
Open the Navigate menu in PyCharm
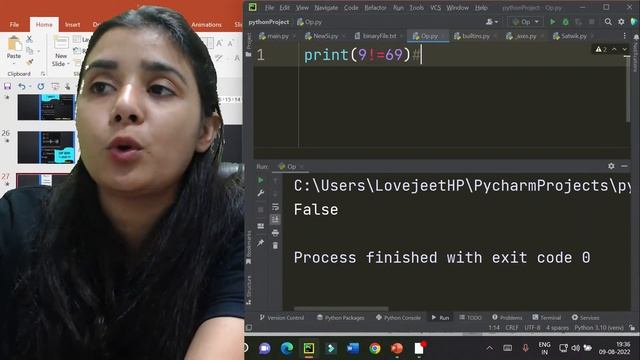coord(326,8)
